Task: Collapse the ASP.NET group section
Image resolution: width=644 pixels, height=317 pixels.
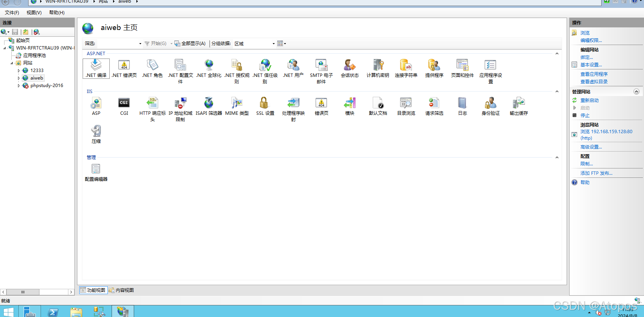Action: tap(557, 54)
